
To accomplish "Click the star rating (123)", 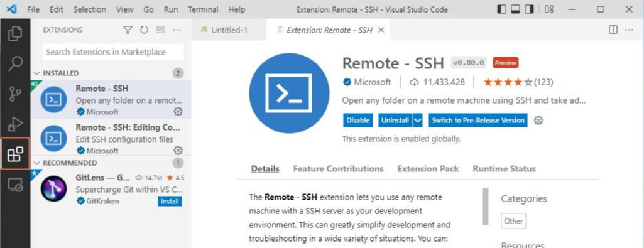I will 518,82.
